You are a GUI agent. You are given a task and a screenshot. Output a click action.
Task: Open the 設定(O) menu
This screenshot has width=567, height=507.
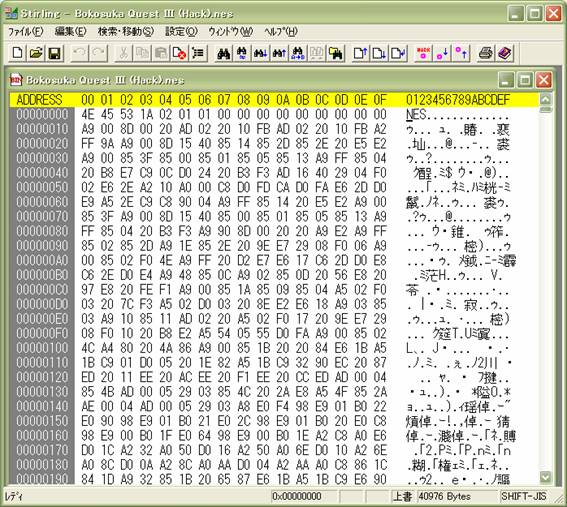(x=181, y=32)
